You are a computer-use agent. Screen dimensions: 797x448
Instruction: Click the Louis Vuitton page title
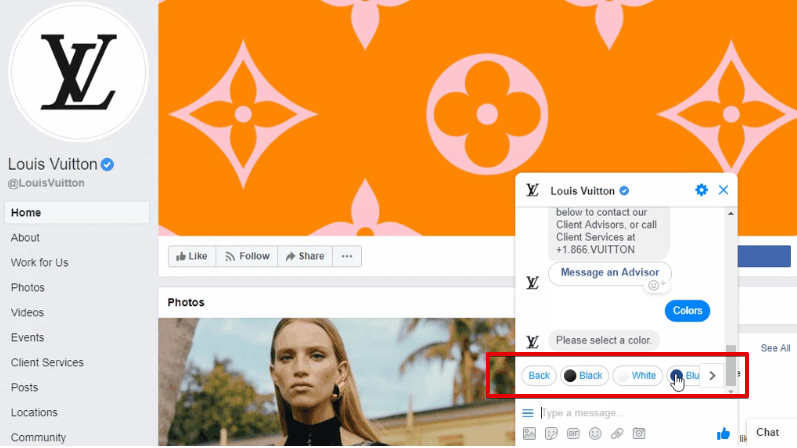click(x=52, y=164)
